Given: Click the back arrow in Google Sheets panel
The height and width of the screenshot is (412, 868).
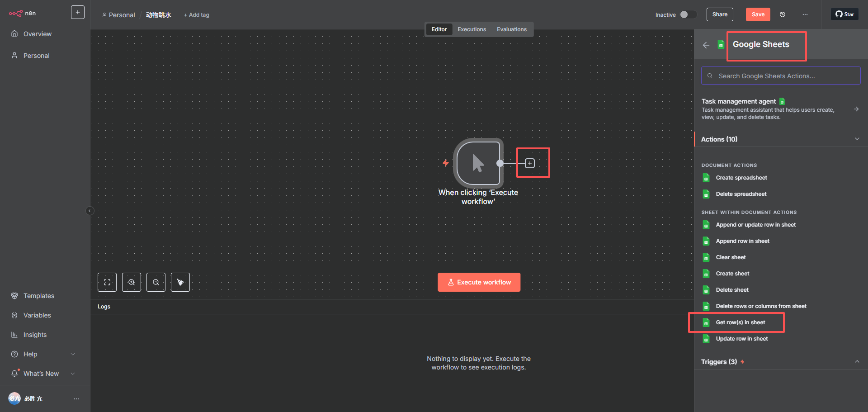Looking at the screenshot, I should pos(706,45).
